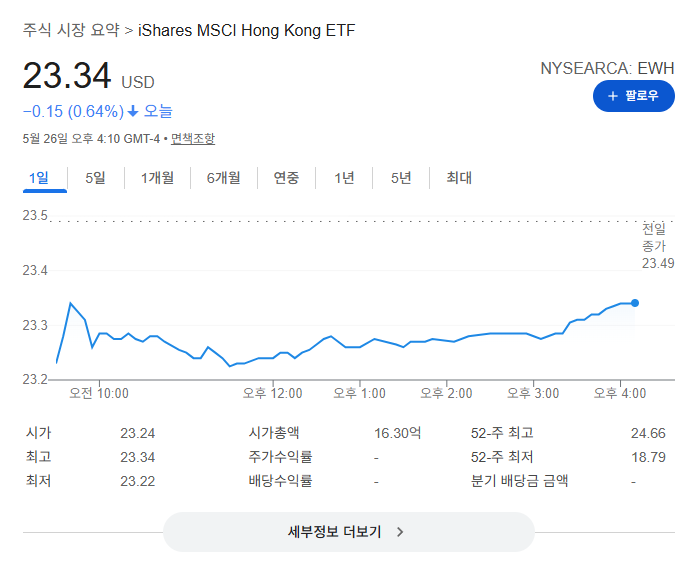The image size is (692, 572).
Task: Select the 연중 year-to-date tab
Action: tap(286, 178)
